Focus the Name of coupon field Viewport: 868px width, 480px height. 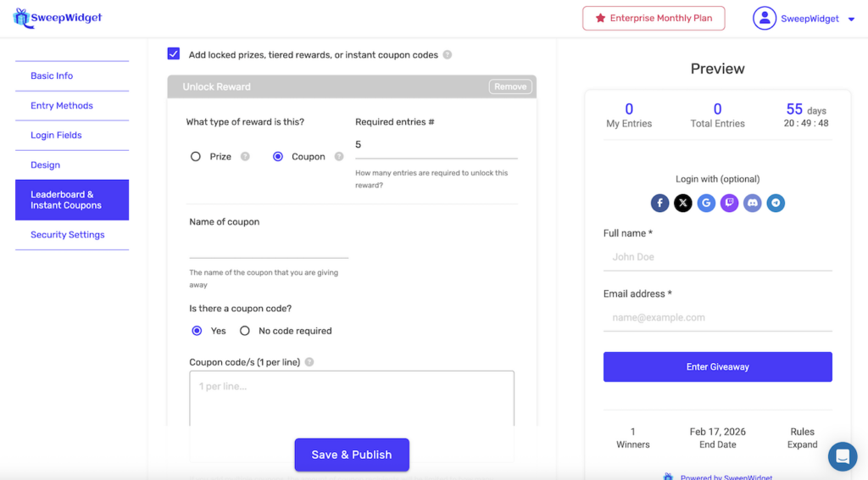(269, 247)
